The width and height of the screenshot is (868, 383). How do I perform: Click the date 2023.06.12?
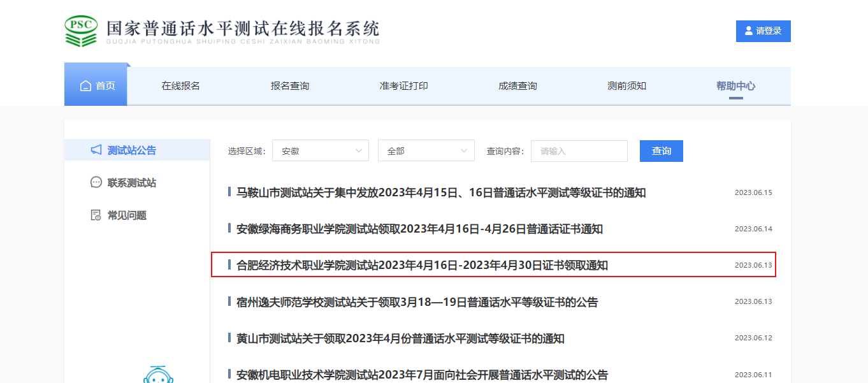[753, 338]
